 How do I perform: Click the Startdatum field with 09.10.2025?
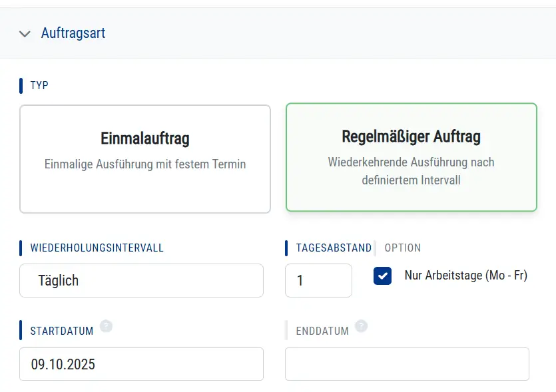[141, 364]
